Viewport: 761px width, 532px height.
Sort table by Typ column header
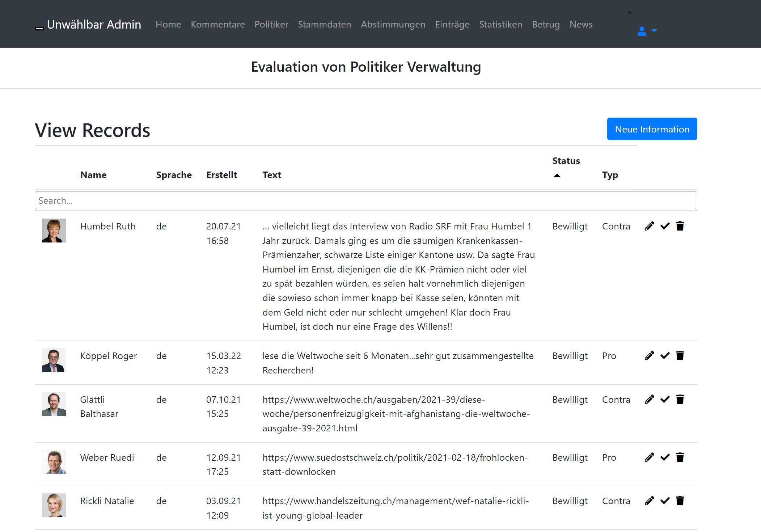point(610,175)
